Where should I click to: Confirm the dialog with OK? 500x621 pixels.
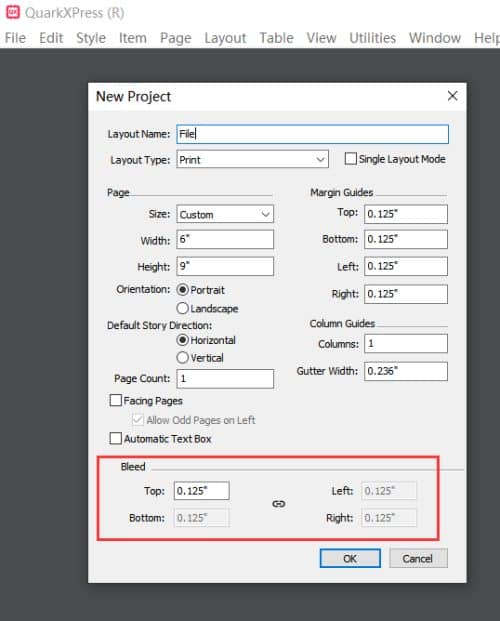[350, 558]
